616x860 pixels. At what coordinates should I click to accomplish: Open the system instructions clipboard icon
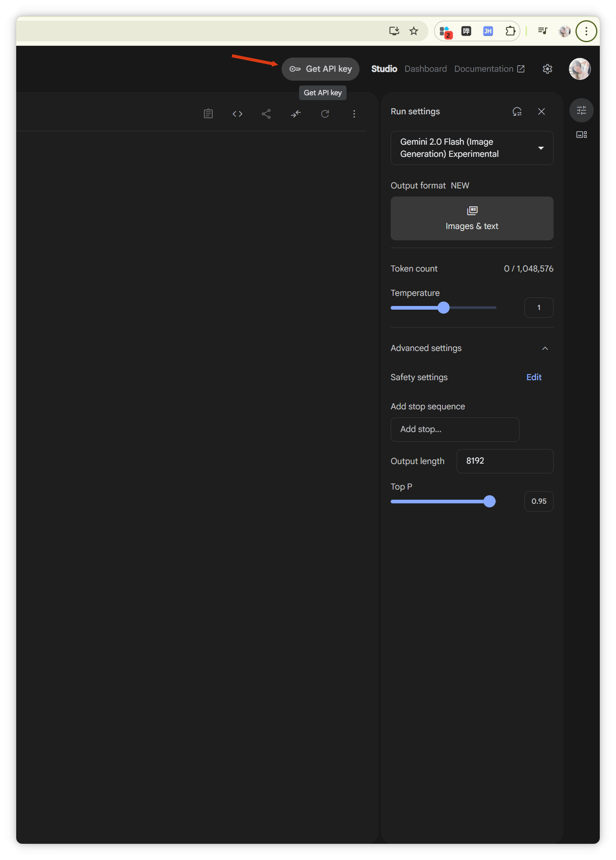208,114
